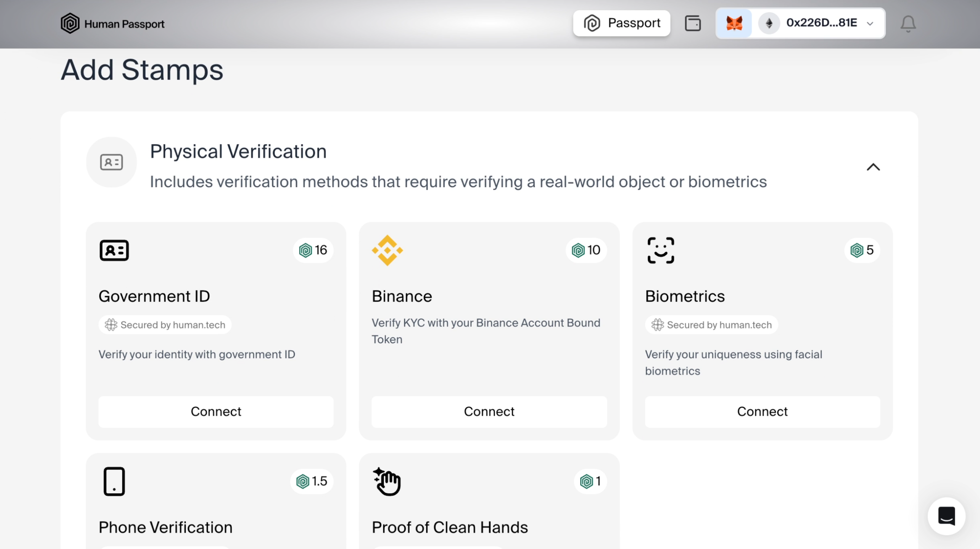
Task: Open the notifications bell
Action: coord(908,24)
